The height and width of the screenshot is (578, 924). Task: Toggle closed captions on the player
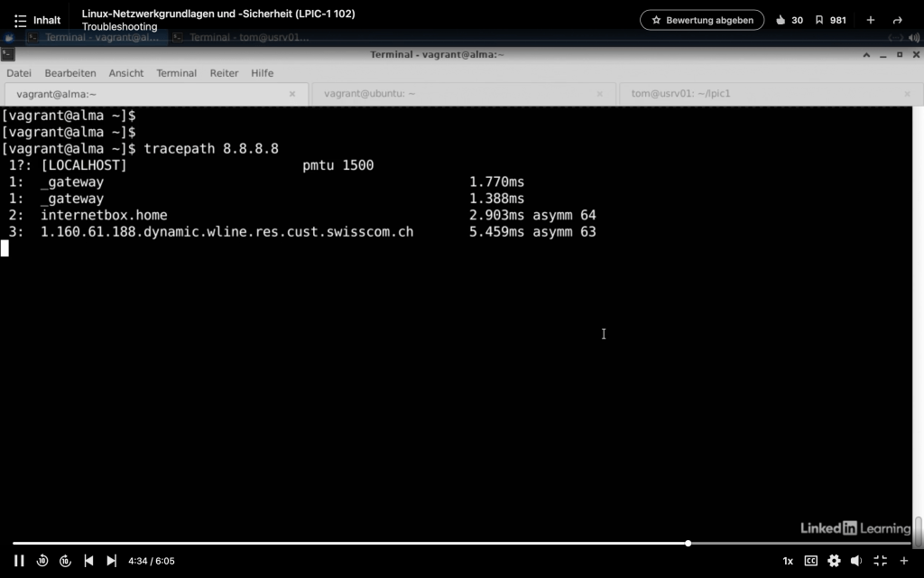coord(810,561)
